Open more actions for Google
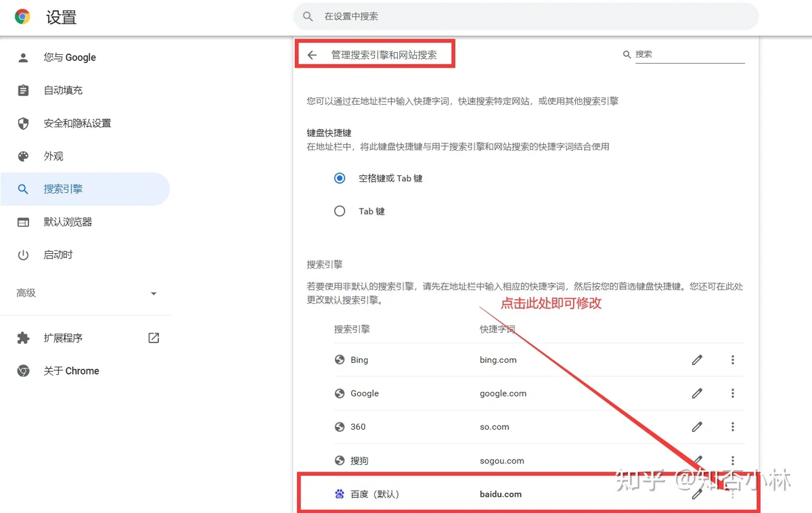Viewport: 812px width, 513px height. pyautogui.click(x=733, y=393)
